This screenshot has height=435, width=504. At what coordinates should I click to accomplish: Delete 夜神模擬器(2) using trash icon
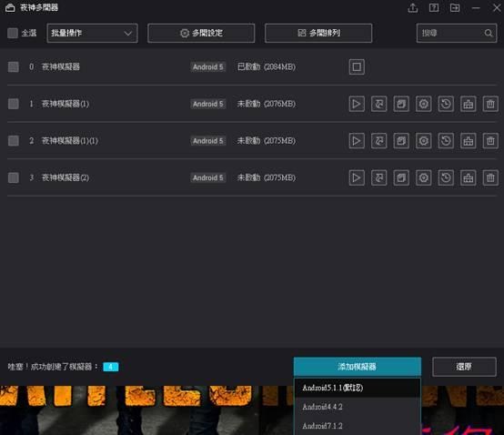490,177
